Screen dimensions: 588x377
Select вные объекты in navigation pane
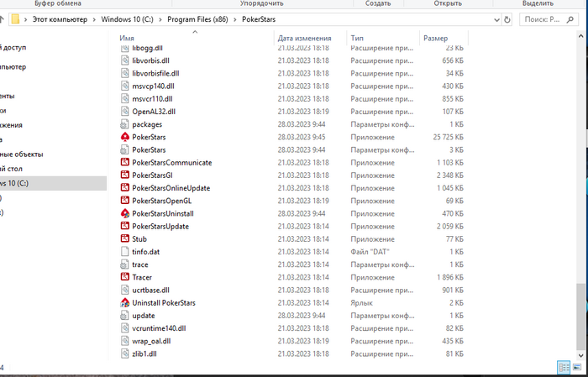[22, 154]
